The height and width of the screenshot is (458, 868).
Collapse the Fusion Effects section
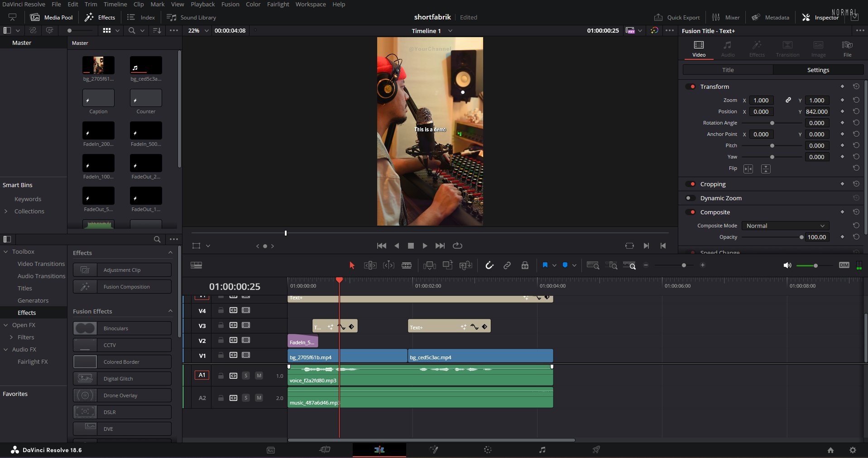point(170,311)
